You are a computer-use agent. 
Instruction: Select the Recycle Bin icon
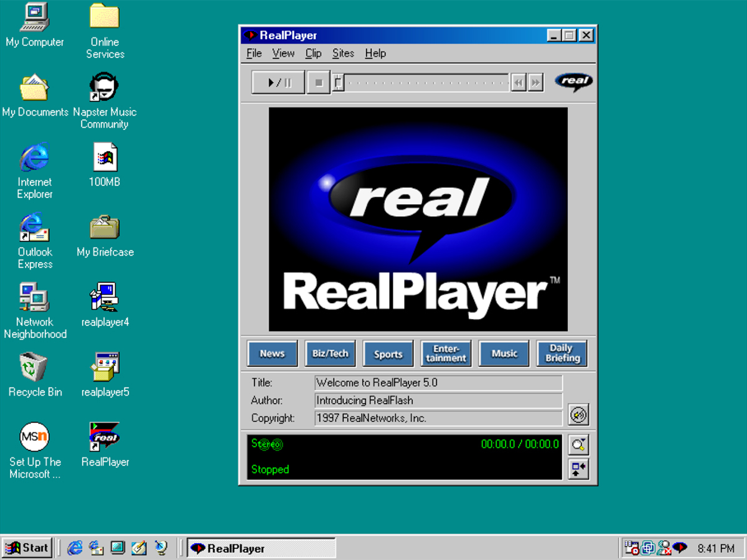[35, 375]
